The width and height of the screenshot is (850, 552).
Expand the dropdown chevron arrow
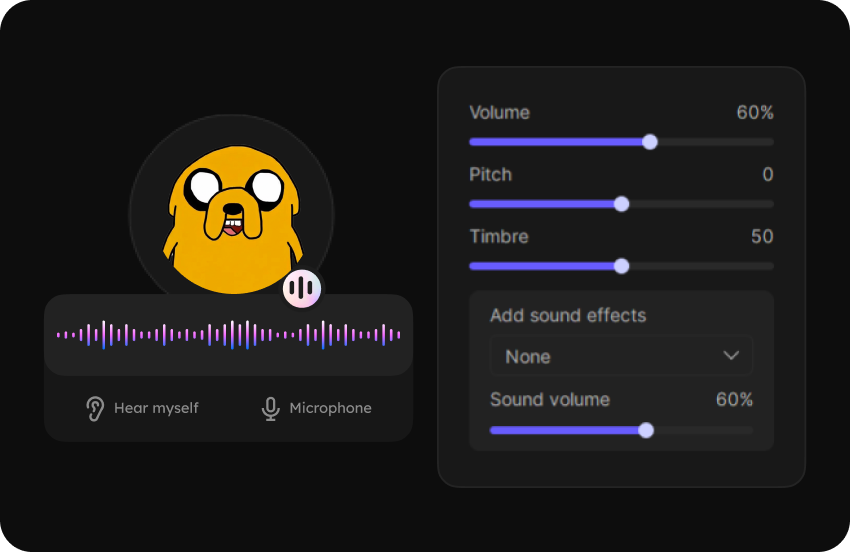(x=731, y=356)
